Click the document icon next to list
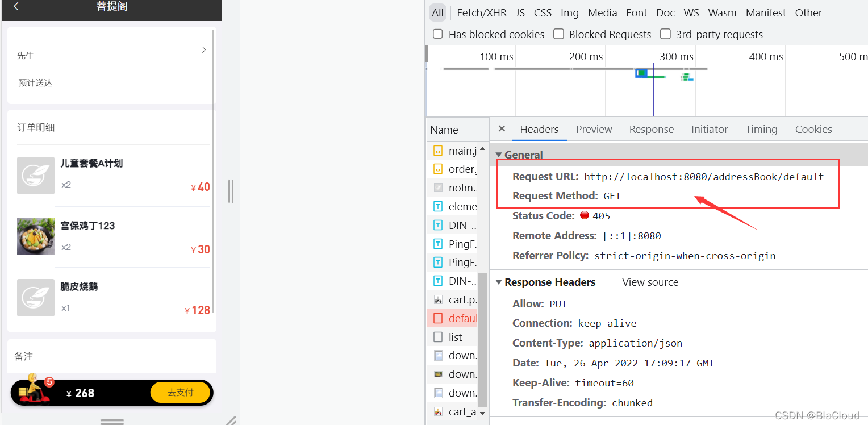Screen dimensions: 868x425 (438, 337)
